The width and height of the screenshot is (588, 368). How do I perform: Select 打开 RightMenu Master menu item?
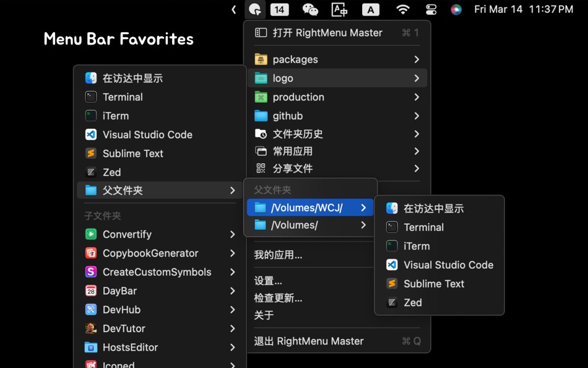[337, 33]
